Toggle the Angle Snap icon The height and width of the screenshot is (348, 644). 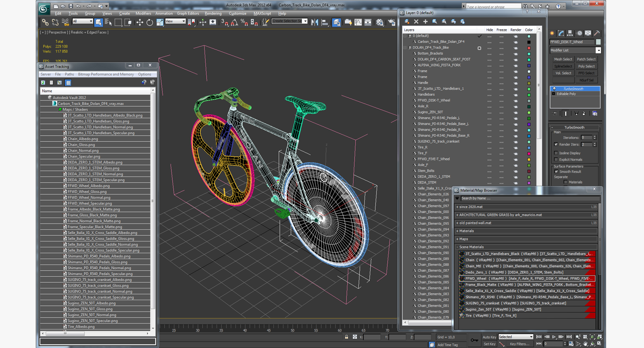pyautogui.click(x=235, y=22)
